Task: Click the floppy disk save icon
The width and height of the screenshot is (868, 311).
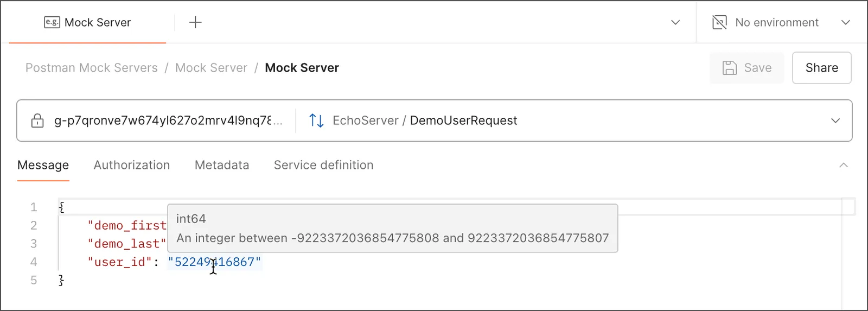Action: point(730,68)
